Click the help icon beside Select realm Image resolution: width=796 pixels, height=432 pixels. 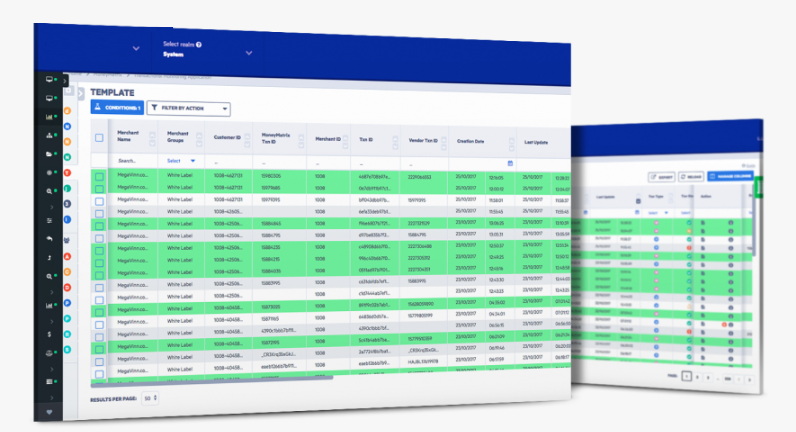(199, 45)
